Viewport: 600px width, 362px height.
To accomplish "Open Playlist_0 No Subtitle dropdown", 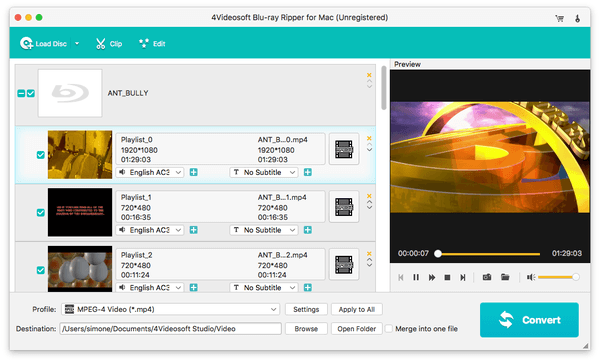I will (x=264, y=173).
